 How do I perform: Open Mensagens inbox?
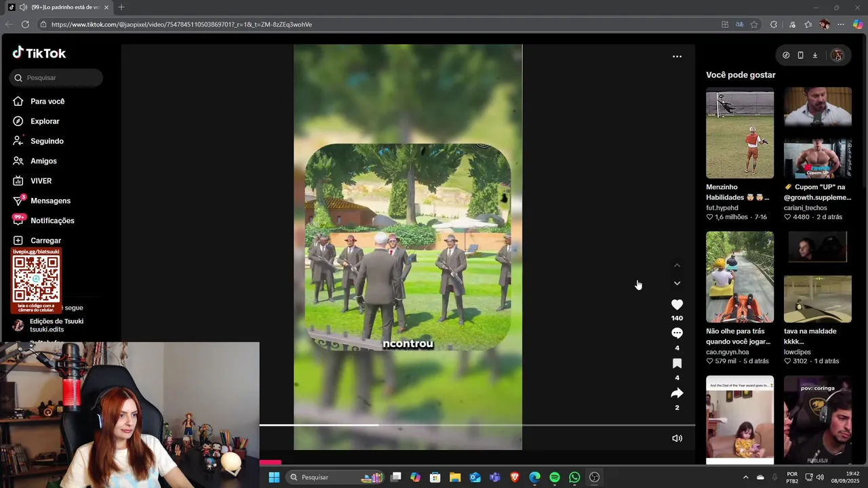pos(41,201)
